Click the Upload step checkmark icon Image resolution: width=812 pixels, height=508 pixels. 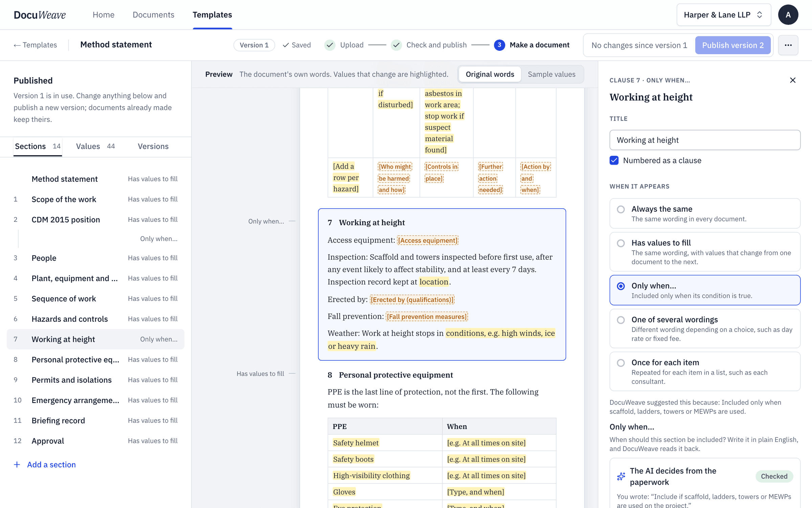coord(330,45)
